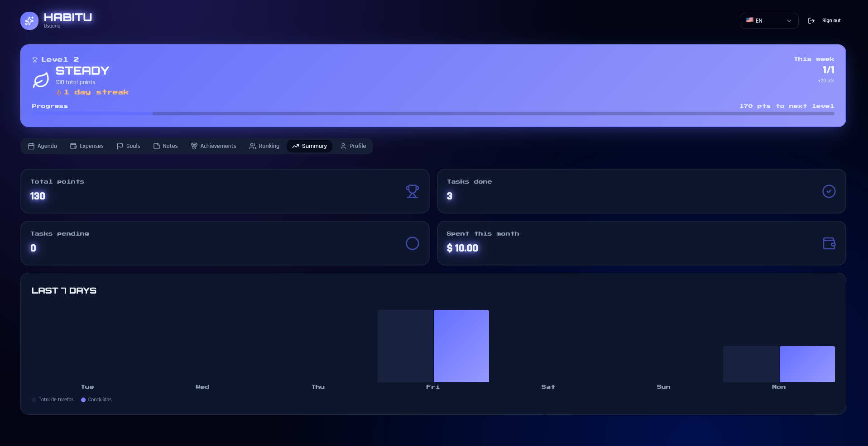Viewport: 868px width, 446px height.
Task: Open the Expenses tab
Action: click(87, 146)
